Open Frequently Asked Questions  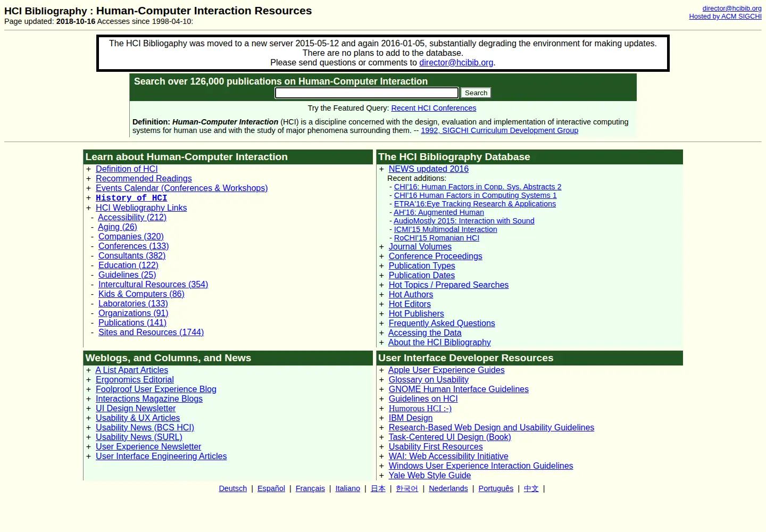(442, 323)
